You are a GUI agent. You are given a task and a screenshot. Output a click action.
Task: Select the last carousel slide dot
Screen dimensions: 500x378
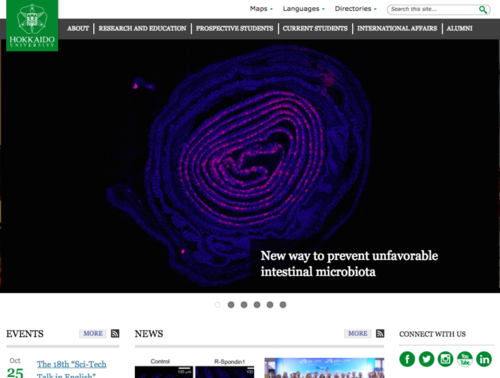283,305
